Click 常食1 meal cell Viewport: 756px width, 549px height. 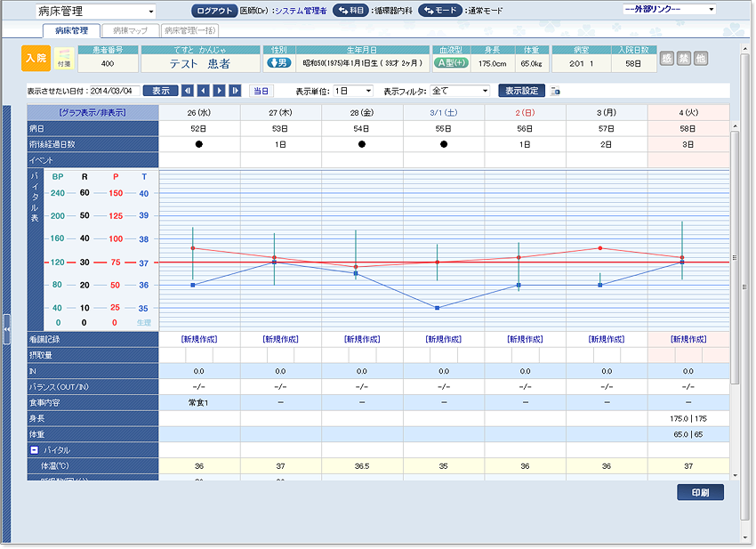tap(199, 402)
